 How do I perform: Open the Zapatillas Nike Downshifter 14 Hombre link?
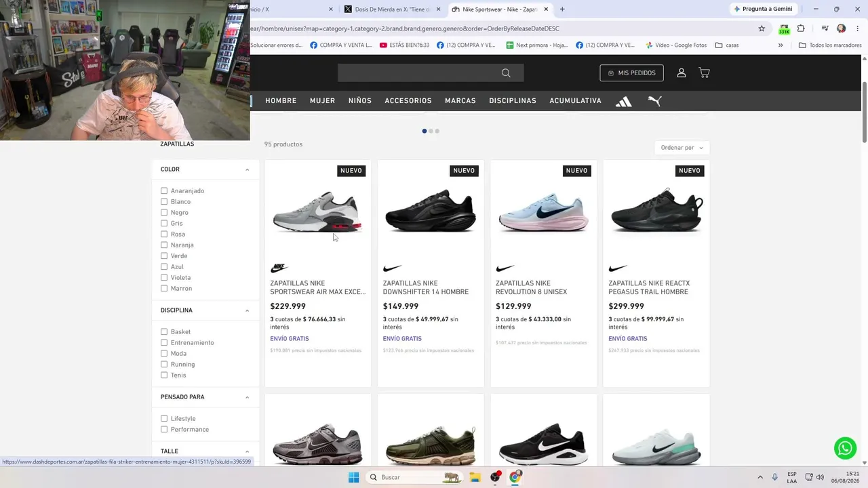pos(426,287)
